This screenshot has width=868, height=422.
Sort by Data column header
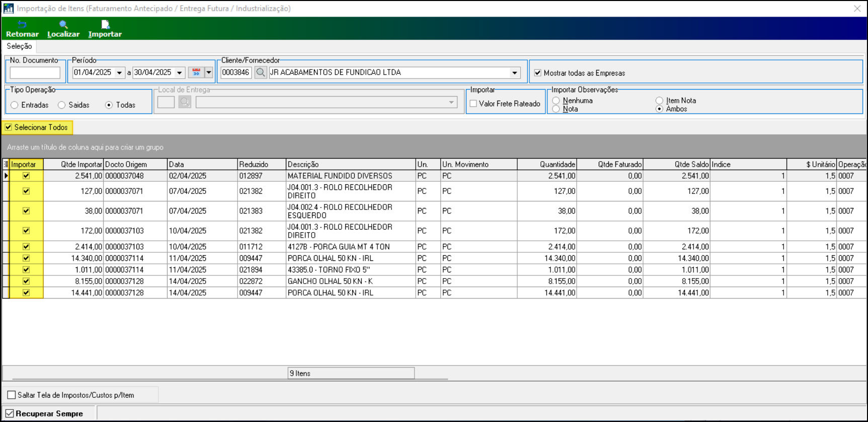click(x=202, y=164)
